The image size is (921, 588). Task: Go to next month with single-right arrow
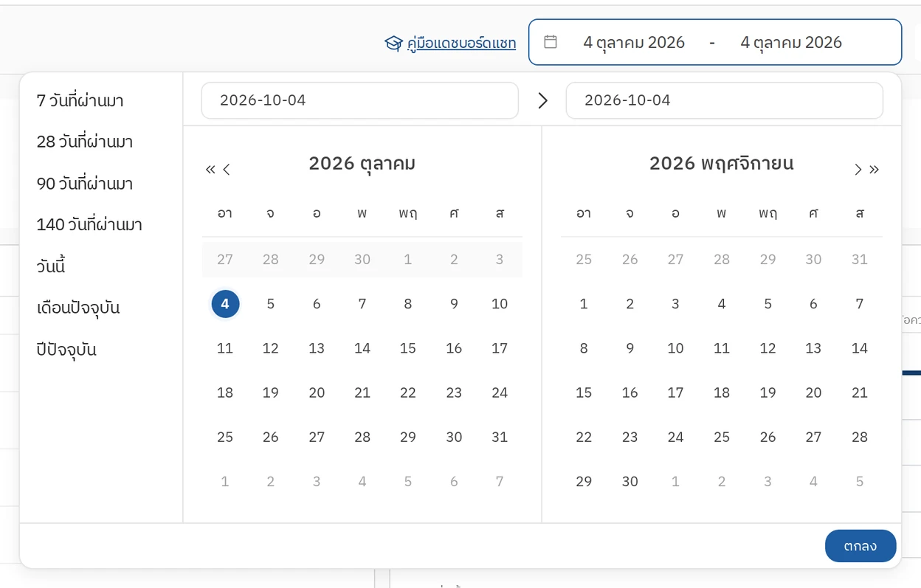(x=858, y=170)
